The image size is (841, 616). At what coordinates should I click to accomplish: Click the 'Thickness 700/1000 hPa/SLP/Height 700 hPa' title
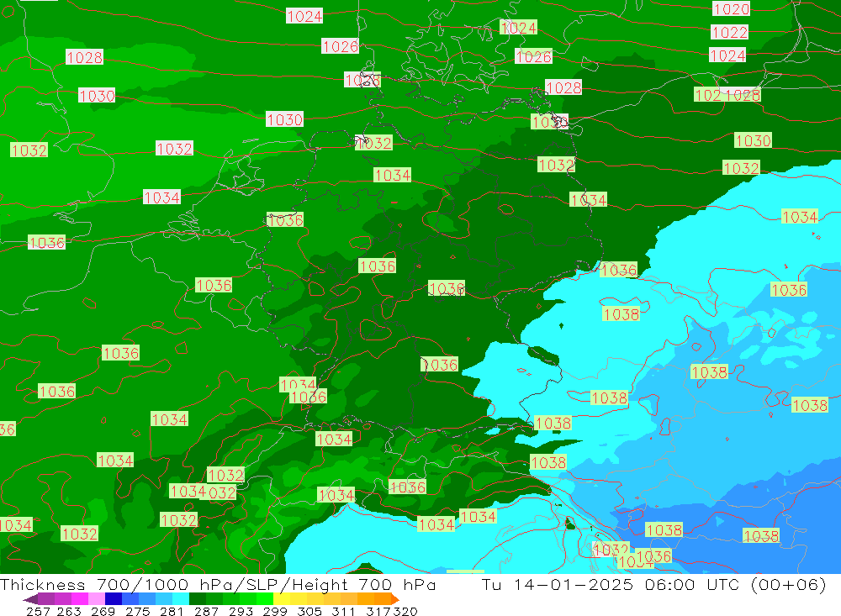tap(218, 584)
